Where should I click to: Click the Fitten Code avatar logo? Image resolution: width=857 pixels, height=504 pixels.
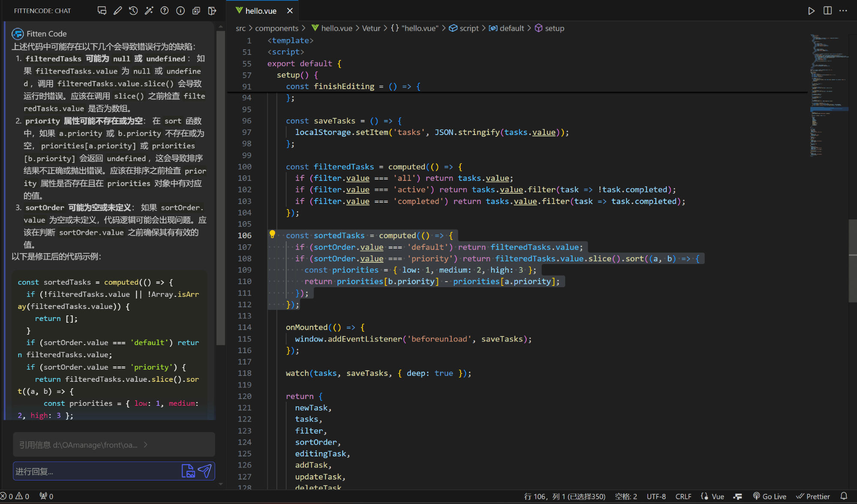[18, 34]
